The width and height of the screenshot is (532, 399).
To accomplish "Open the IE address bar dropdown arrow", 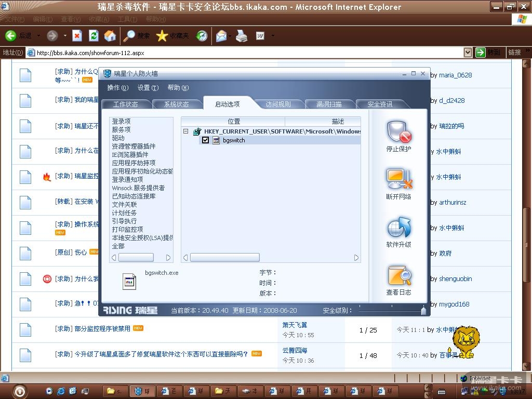I will pyautogui.click(x=468, y=52).
